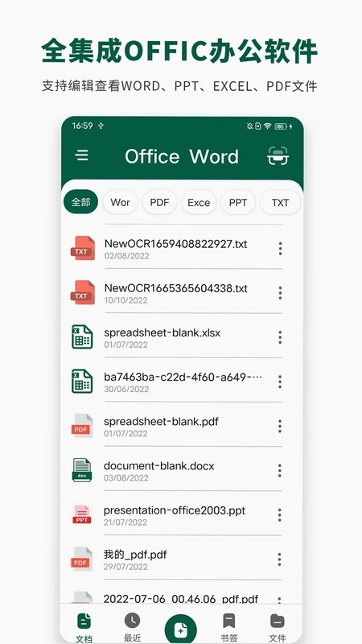This screenshot has height=644, width=362.
Task: Go to 文档 documents tab
Action: [84, 627]
